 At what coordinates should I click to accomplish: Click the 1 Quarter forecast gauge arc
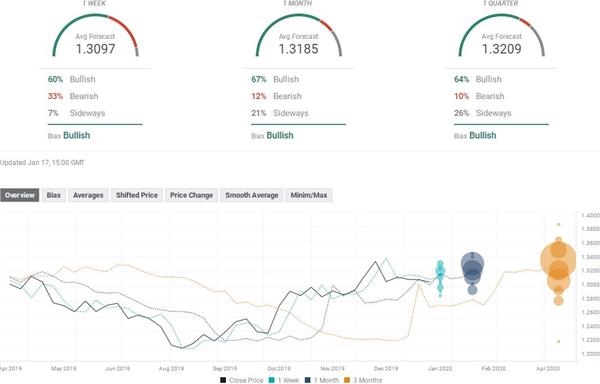502,35
